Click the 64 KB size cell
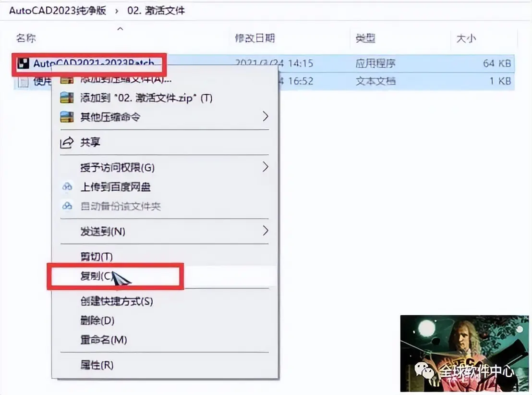 (x=497, y=63)
